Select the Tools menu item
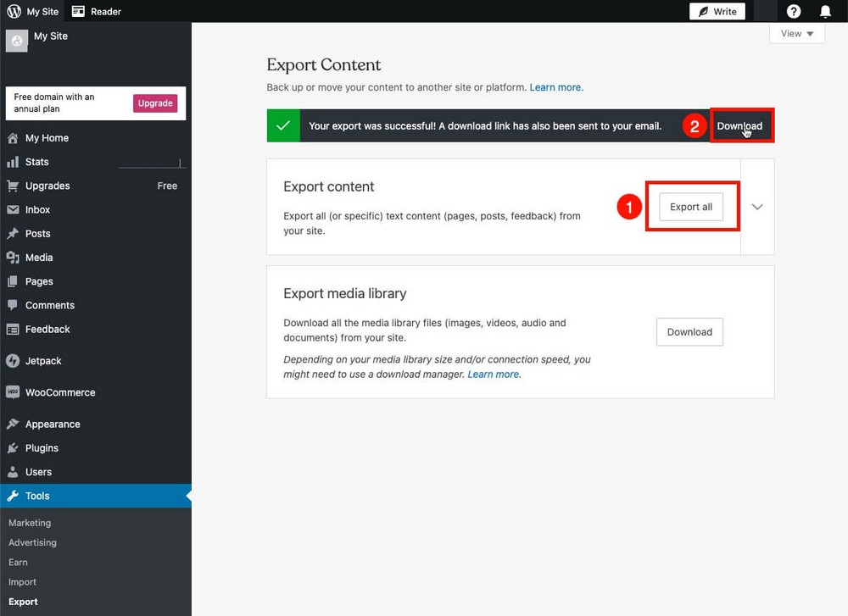Viewport: 848px width, 616px height. click(96, 496)
